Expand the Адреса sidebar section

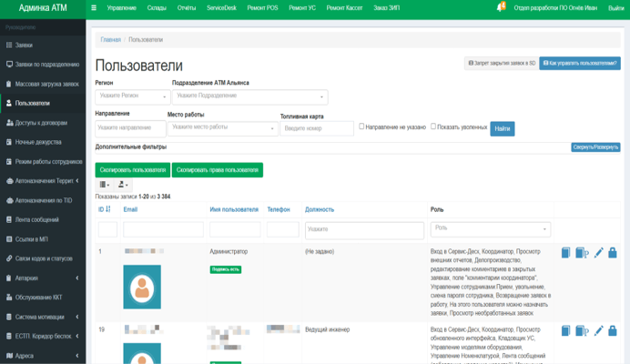click(43, 356)
